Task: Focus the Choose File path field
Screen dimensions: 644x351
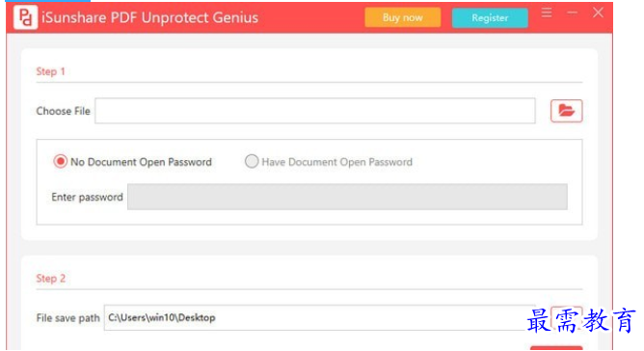Action: (315, 111)
